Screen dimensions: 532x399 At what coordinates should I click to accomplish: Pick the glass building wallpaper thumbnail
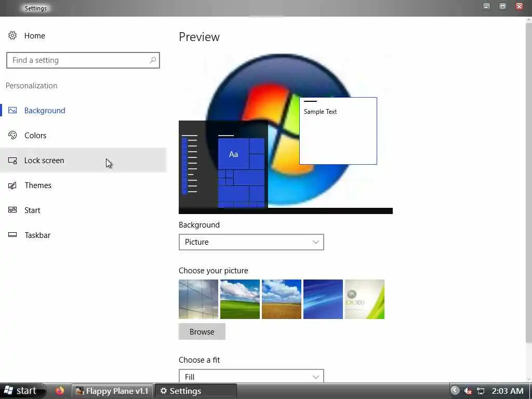point(198,299)
